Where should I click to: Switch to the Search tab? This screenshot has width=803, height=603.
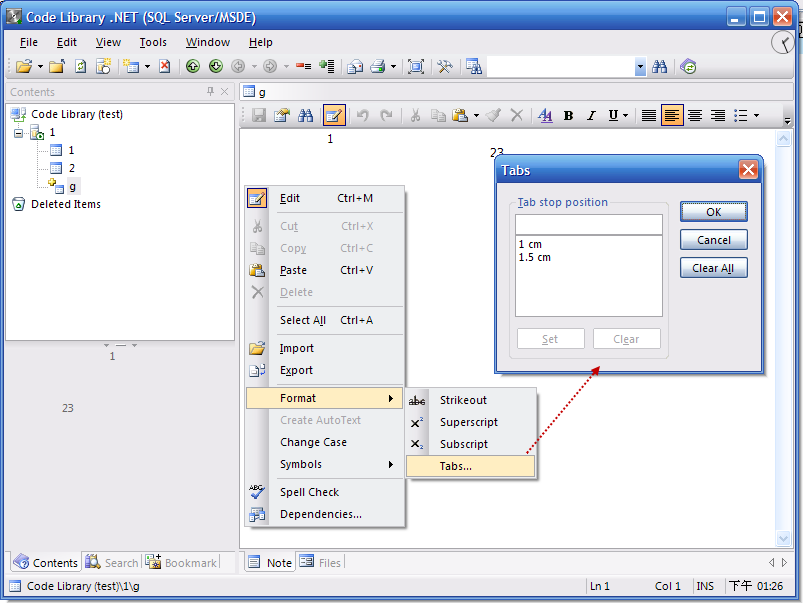click(x=112, y=563)
